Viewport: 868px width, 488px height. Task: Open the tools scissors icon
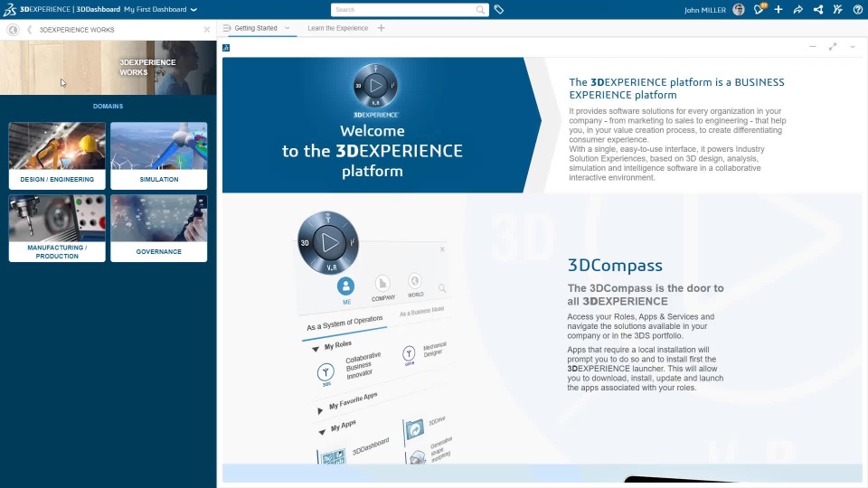pyautogui.click(x=837, y=9)
